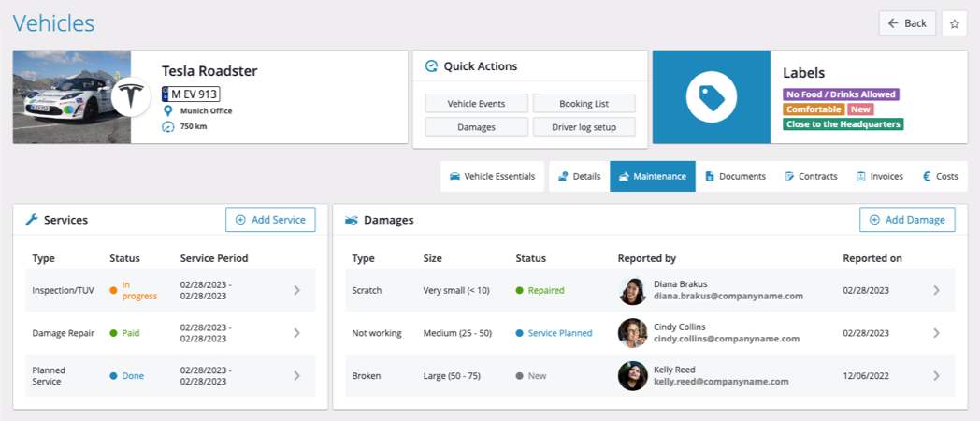The height and width of the screenshot is (421, 980).
Task: Select the green Close to the Headquarters label
Action: click(843, 123)
